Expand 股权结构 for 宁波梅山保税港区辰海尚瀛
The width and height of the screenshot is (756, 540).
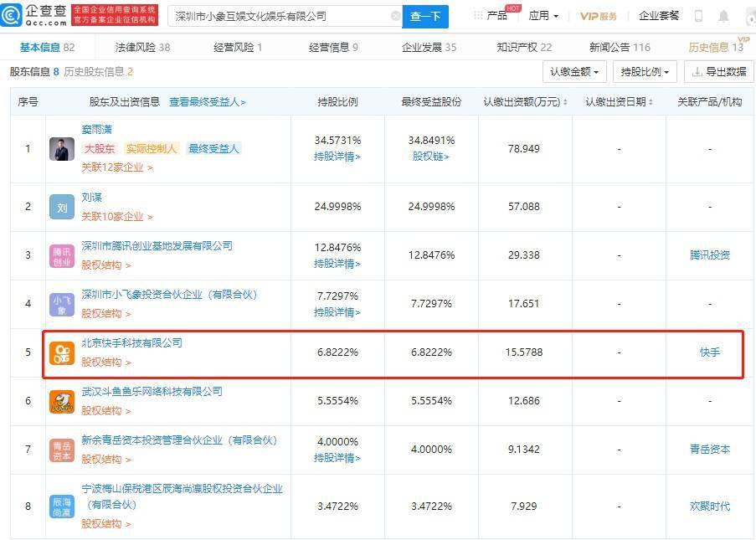click(106, 524)
